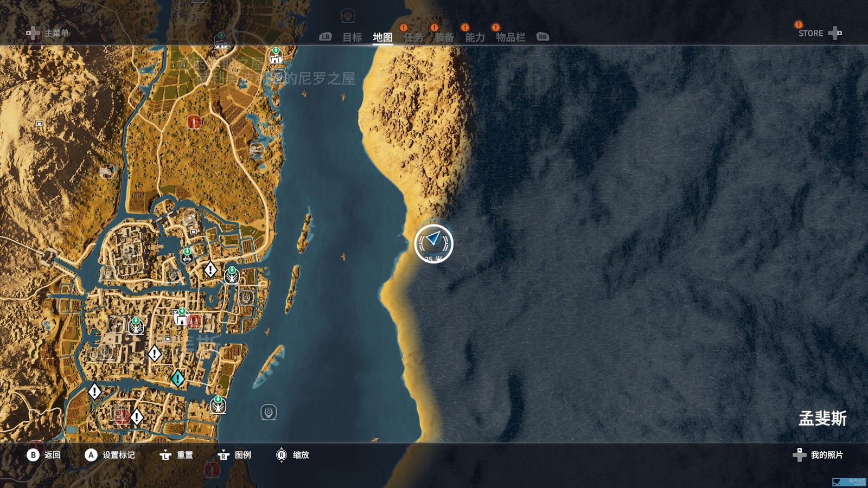Select the white quest marker at the southwestern canal
Viewport: 868px width, 488px height.
pyautogui.click(x=94, y=391)
